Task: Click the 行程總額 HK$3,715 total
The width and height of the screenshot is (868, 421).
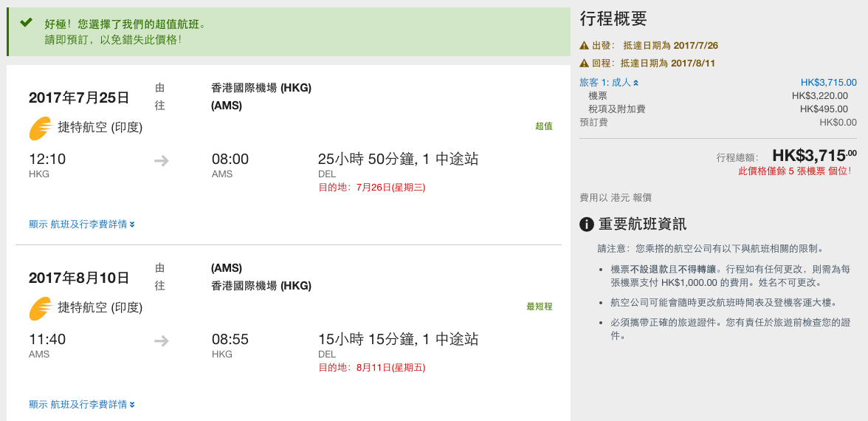Action: (x=815, y=154)
